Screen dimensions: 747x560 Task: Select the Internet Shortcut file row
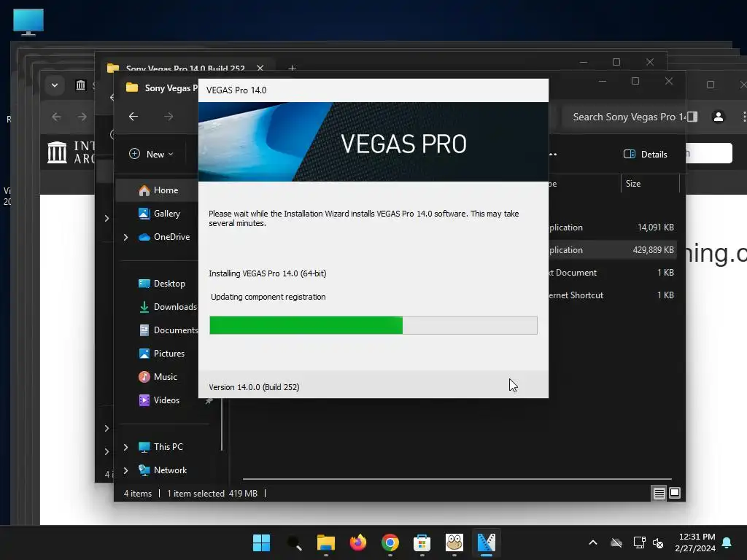click(x=612, y=295)
